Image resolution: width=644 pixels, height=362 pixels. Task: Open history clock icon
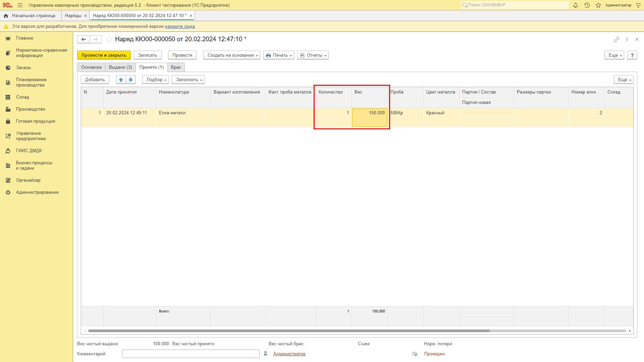(587, 5)
